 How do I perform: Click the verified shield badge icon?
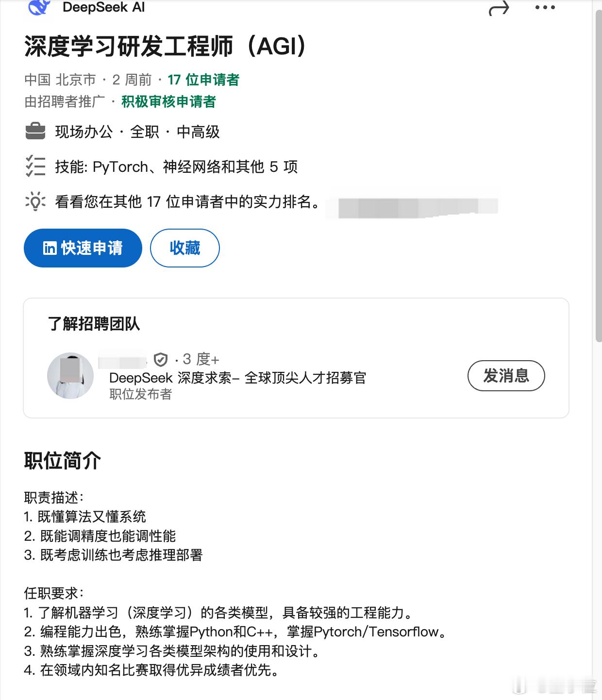[161, 360]
